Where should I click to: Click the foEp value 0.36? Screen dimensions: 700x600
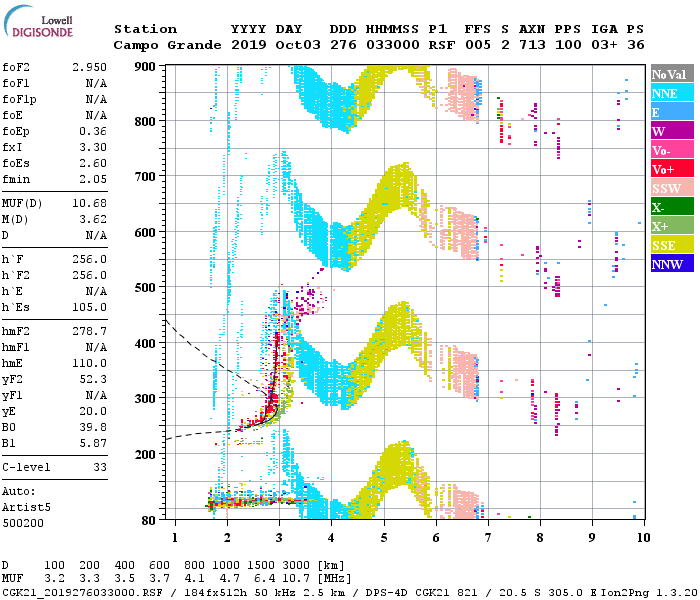pyautogui.click(x=93, y=131)
